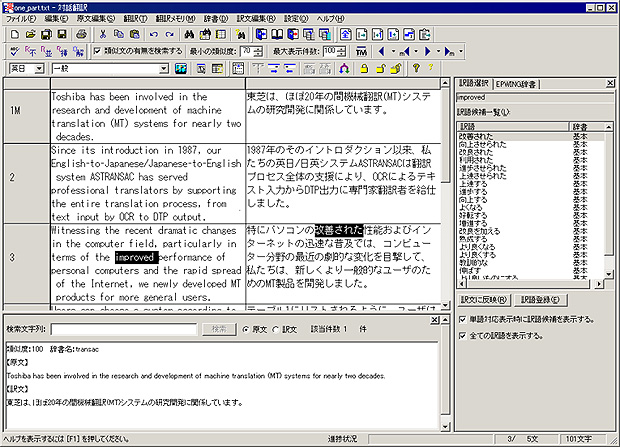Click the TM translation memory icon
The height and width of the screenshot is (447, 620).
pyautogui.click(x=361, y=52)
